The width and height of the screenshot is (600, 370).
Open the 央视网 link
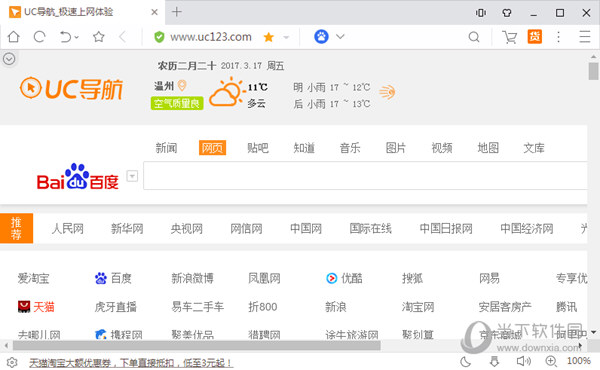pos(187,228)
